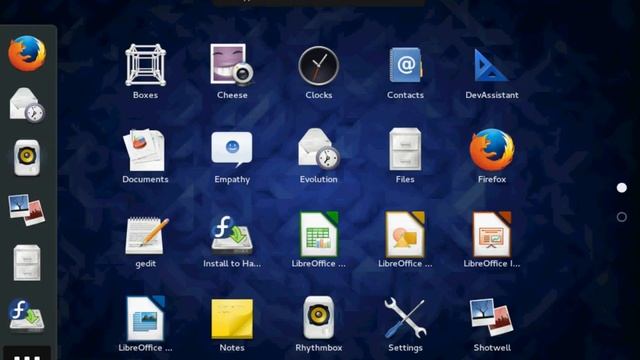Launch Shotwell from the app grid

(x=492, y=317)
